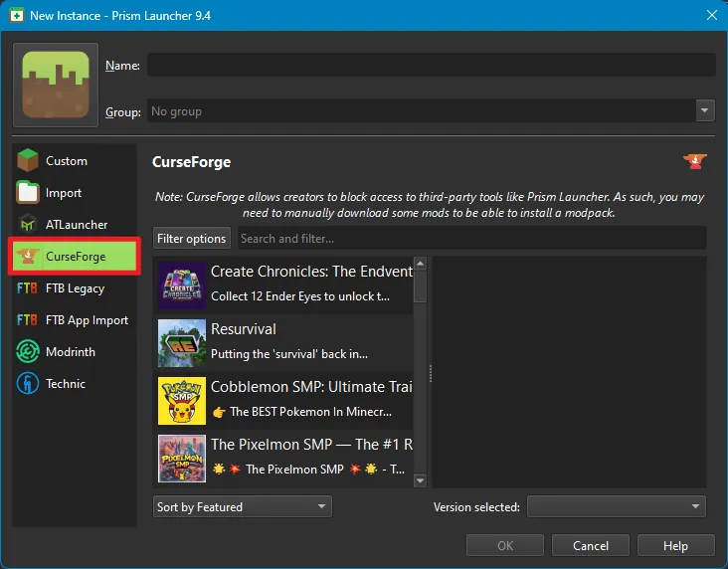728x569 pixels.
Task: Click the CurseForge anvil sidebar icon
Action: [28, 256]
